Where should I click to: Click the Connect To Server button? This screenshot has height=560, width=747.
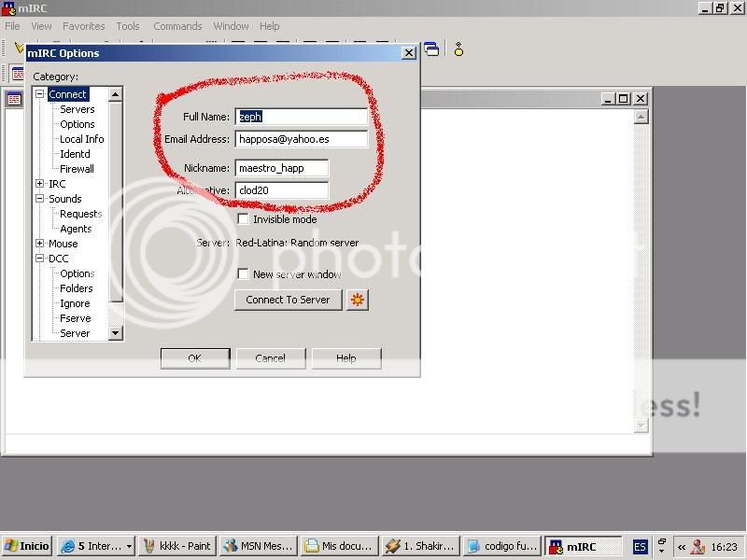click(288, 300)
